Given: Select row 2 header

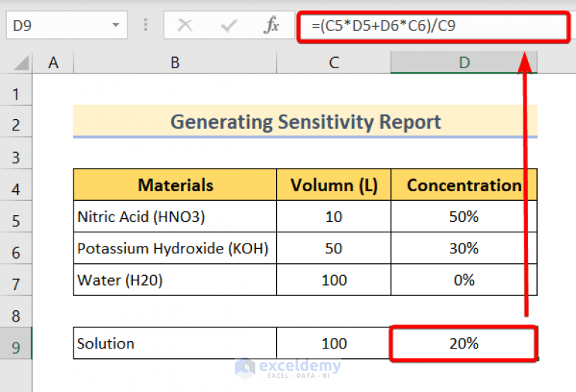Looking at the screenshot, I should (x=16, y=122).
